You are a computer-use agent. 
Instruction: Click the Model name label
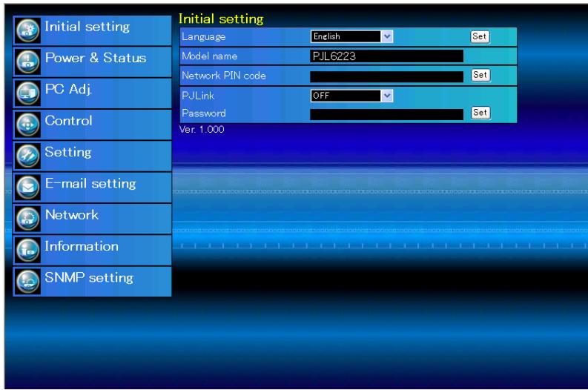pos(210,56)
